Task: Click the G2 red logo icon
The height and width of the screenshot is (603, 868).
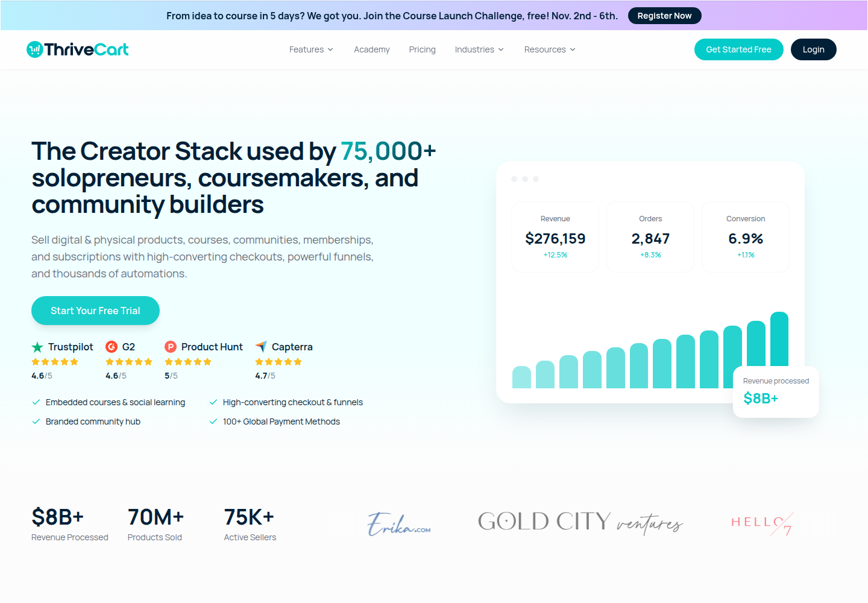Action: pos(112,347)
